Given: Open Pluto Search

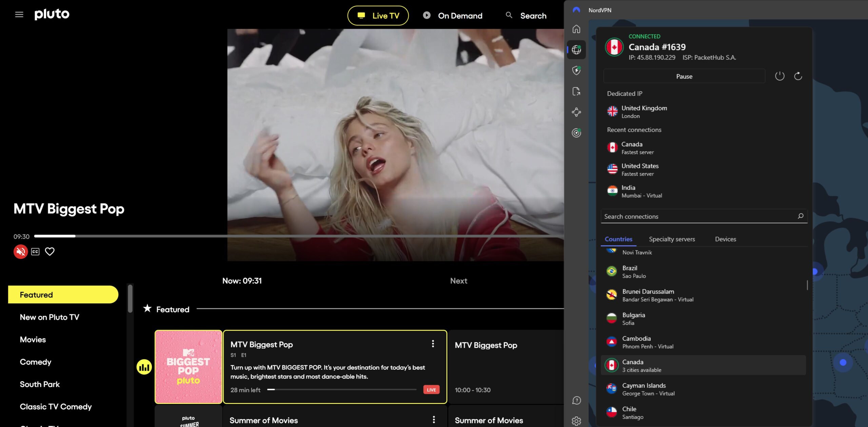Looking at the screenshot, I should click(x=526, y=16).
